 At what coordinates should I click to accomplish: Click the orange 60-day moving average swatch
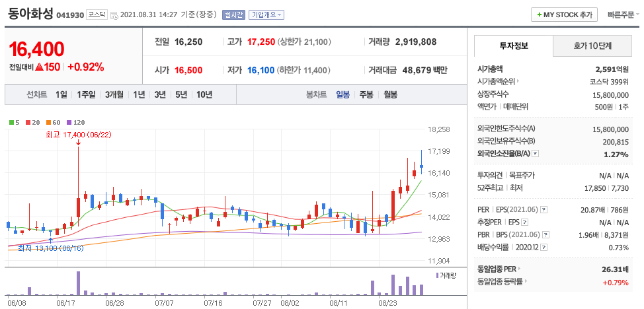[x=48, y=122]
